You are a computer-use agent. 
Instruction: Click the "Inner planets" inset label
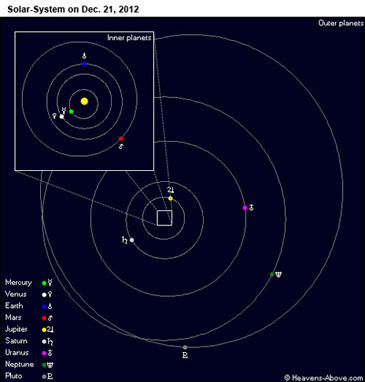coord(129,38)
